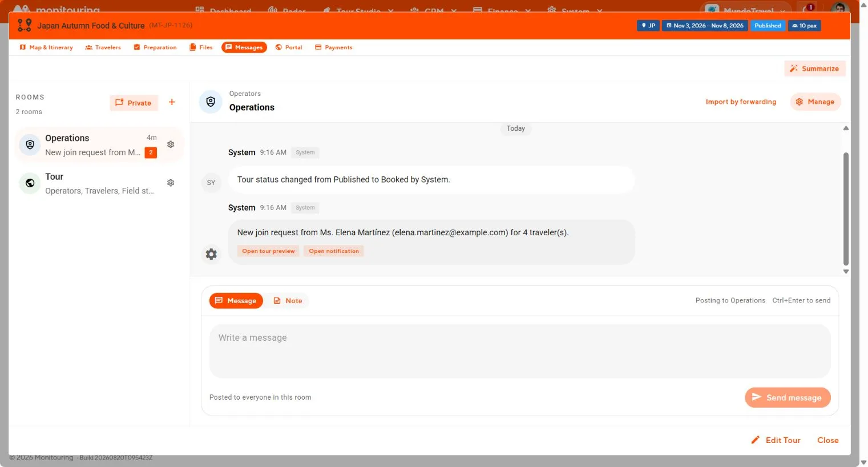This screenshot has width=868, height=467.
Task: Click the JP country badge
Action: tap(648, 26)
